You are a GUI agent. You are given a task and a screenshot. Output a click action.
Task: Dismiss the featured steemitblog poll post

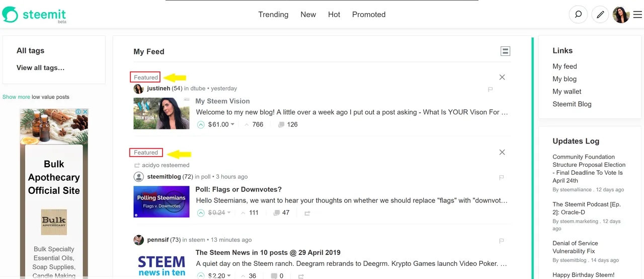[x=502, y=152]
